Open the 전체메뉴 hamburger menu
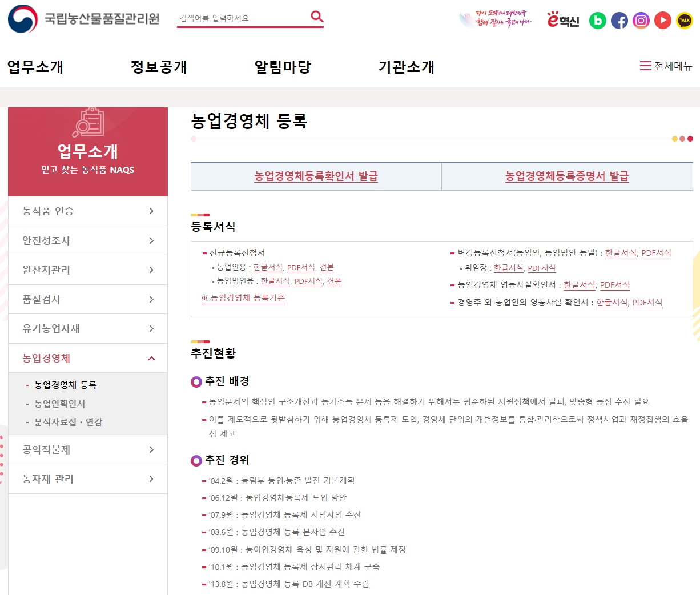Image resolution: width=700 pixels, height=595 pixels. click(666, 66)
